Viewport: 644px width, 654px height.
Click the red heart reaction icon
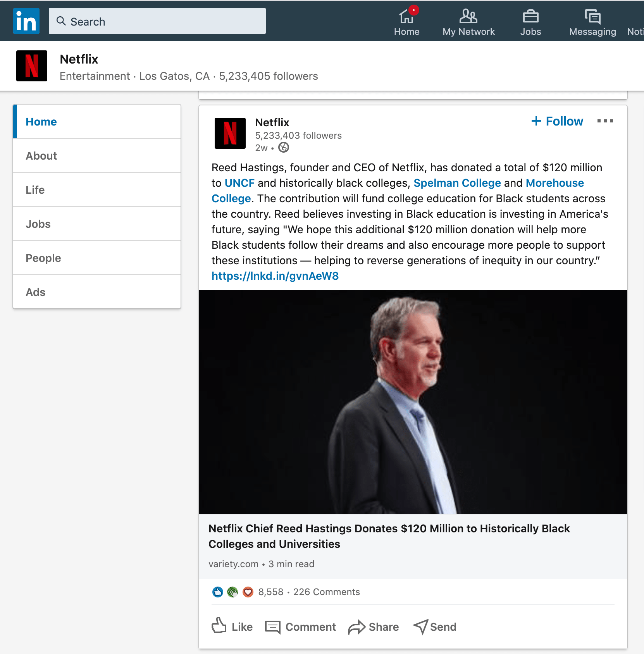click(248, 592)
